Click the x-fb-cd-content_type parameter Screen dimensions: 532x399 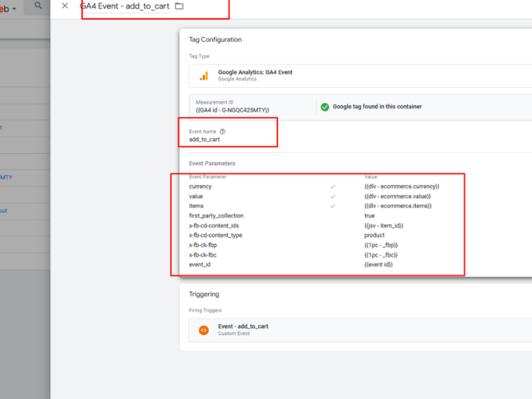215,235
